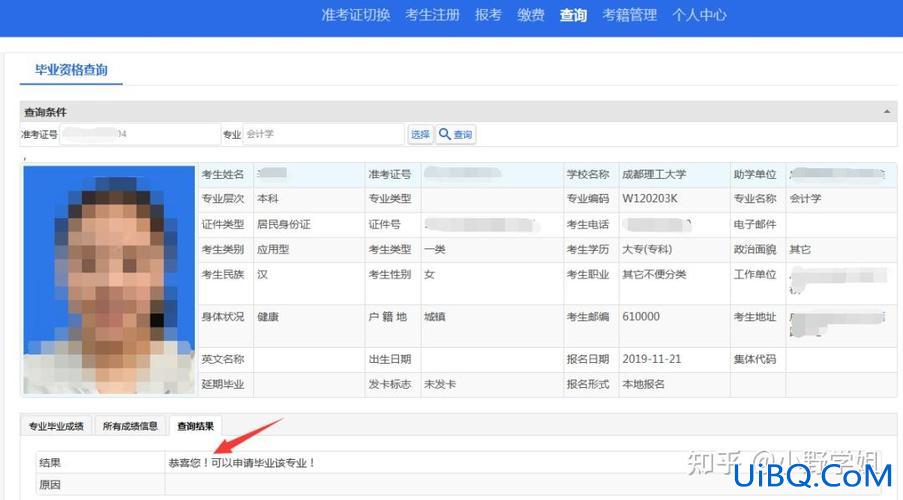Go to 考生注册 in top navigation
This screenshot has width=903, height=500.
[432, 15]
